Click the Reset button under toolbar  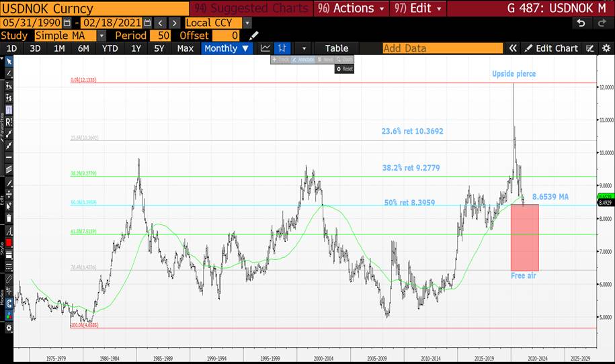[344, 69]
